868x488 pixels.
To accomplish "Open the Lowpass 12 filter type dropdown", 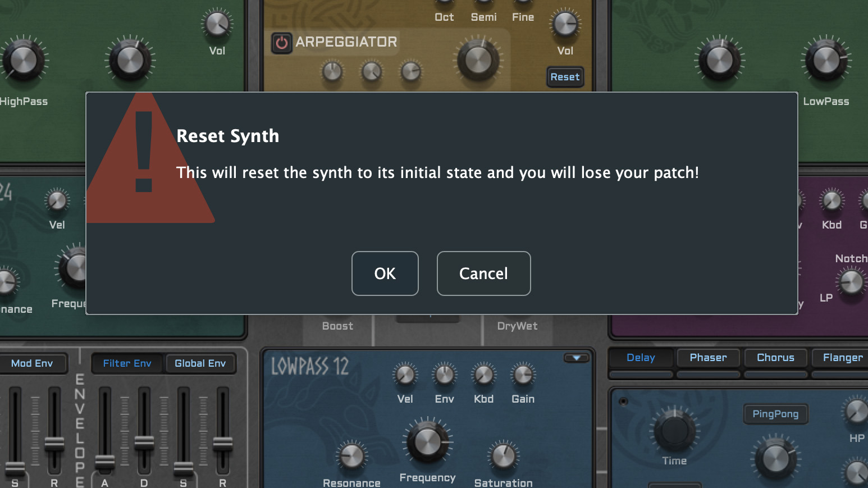I will (577, 358).
